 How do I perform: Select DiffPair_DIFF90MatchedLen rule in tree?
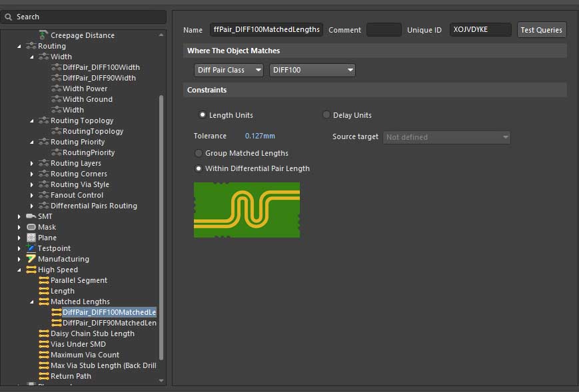click(109, 323)
